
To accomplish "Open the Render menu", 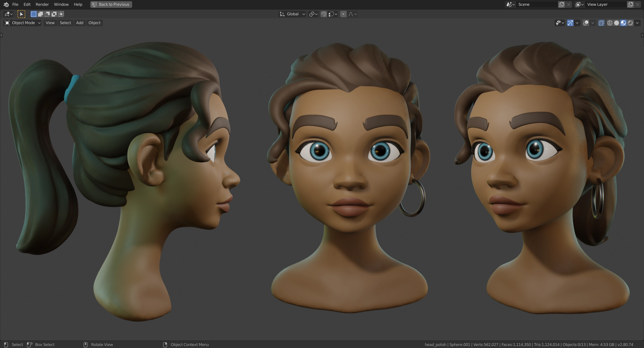I will 42,5.
